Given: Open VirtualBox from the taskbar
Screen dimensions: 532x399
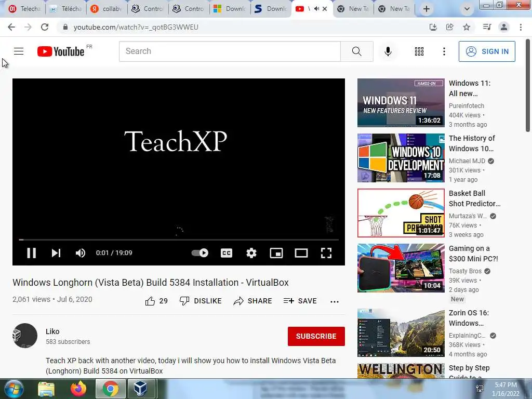Looking at the screenshot, I should tap(140, 389).
